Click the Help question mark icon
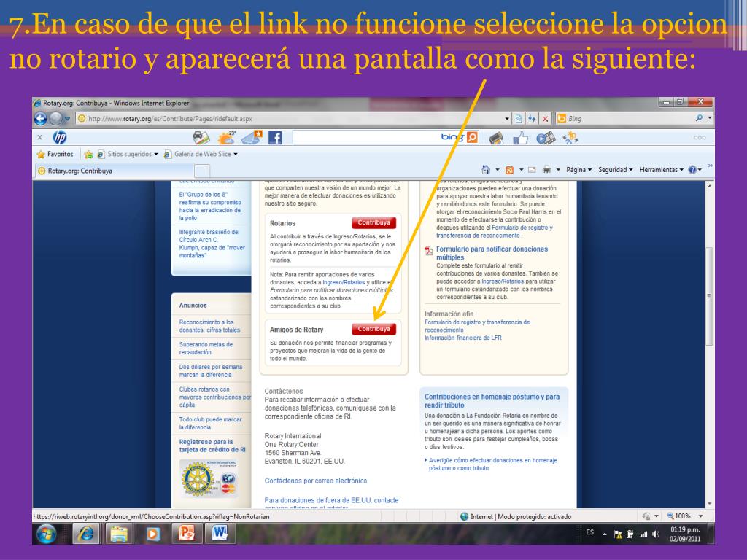The width and height of the screenshot is (747, 560). (x=692, y=169)
